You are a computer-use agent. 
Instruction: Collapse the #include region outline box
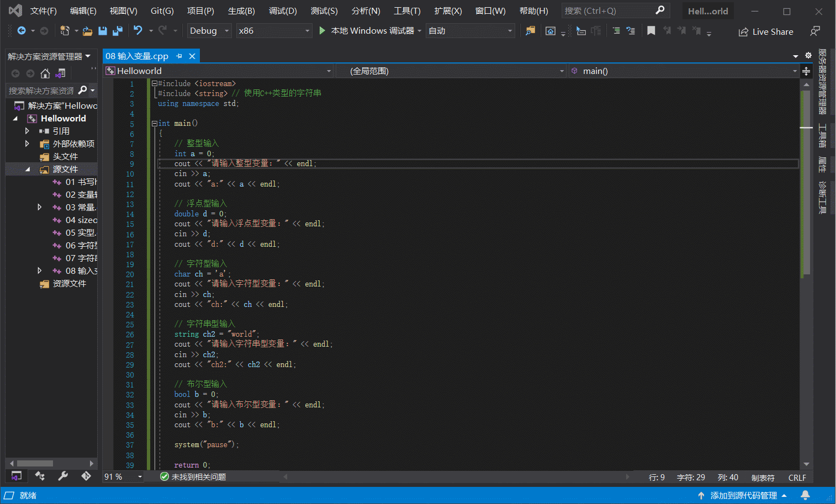tap(155, 84)
